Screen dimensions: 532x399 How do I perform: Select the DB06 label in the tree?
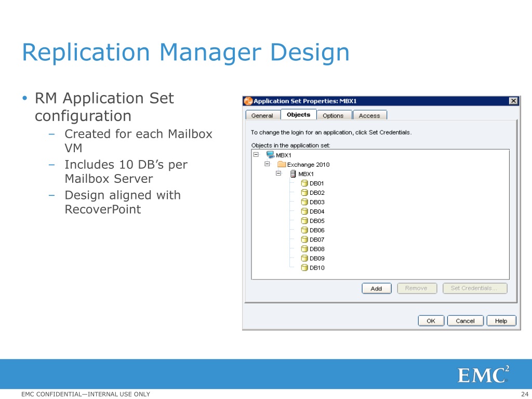coord(317,230)
